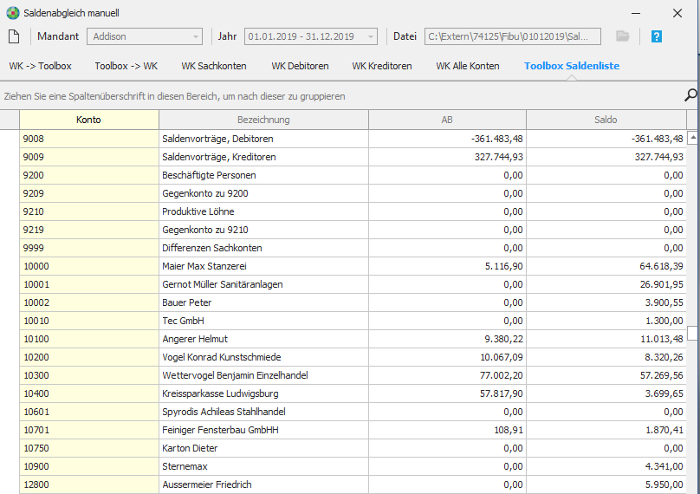This screenshot has height=494, width=700.
Task: Click 'Maier Max Stanzerei' cell
Action: (263, 266)
